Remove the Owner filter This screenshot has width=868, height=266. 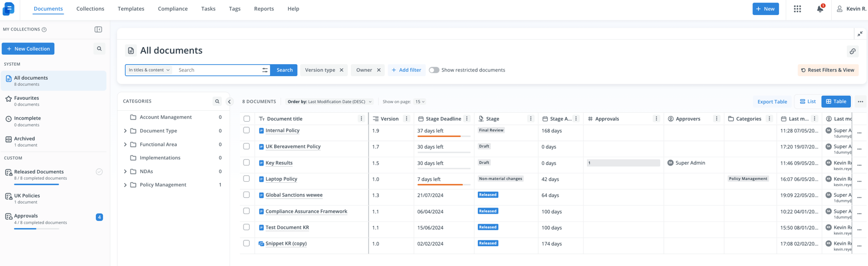[x=379, y=70]
